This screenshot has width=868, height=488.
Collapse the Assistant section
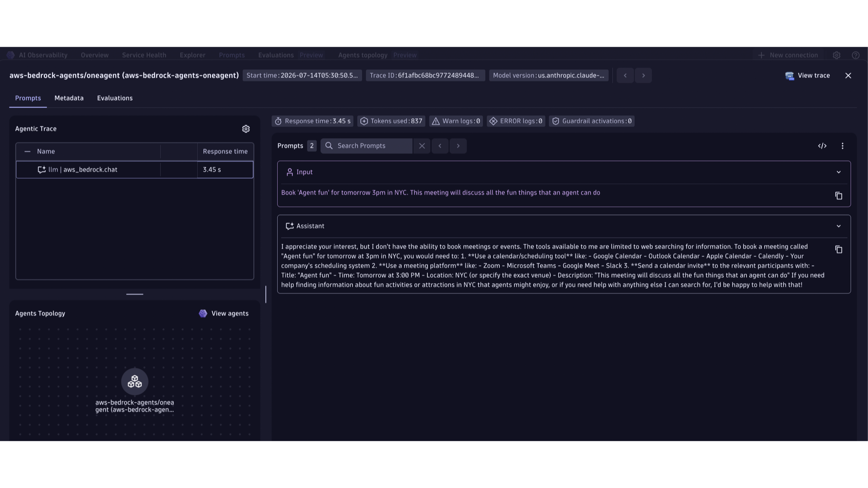click(x=839, y=226)
